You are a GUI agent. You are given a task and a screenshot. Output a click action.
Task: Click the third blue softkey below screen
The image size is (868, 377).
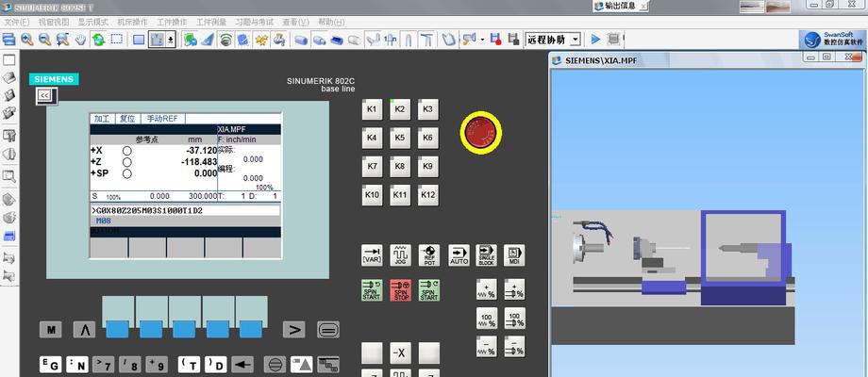pyautogui.click(x=184, y=330)
